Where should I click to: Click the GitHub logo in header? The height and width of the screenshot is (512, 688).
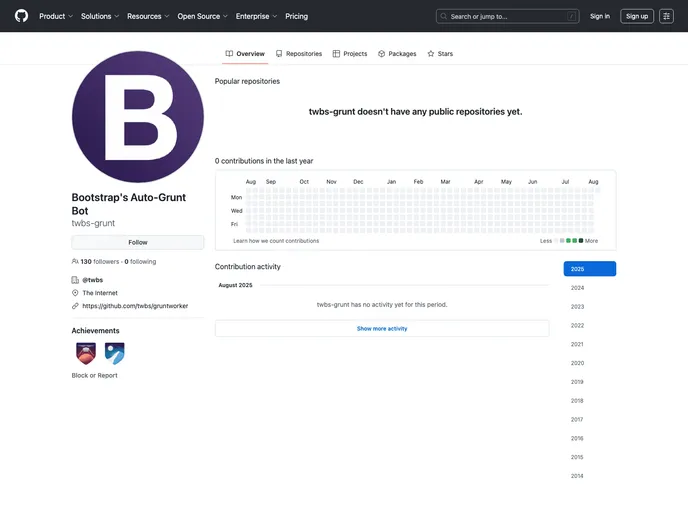pyautogui.click(x=21, y=16)
